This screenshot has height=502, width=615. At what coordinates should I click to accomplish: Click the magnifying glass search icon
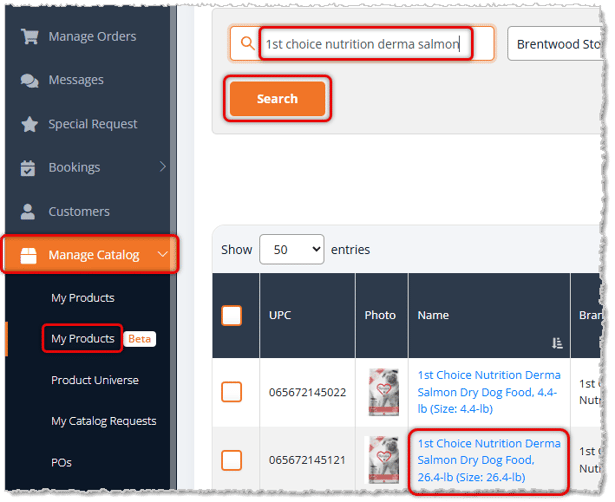(247, 43)
